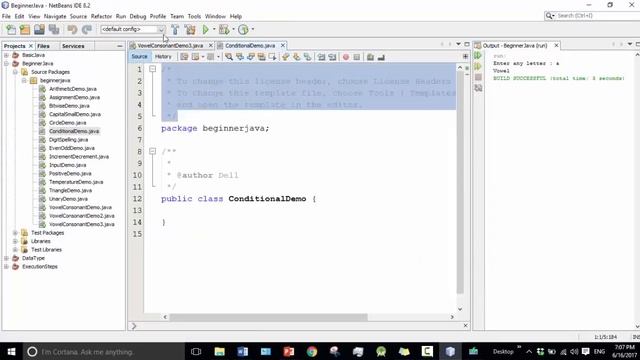Open Word from the taskbar

click(242, 351)
